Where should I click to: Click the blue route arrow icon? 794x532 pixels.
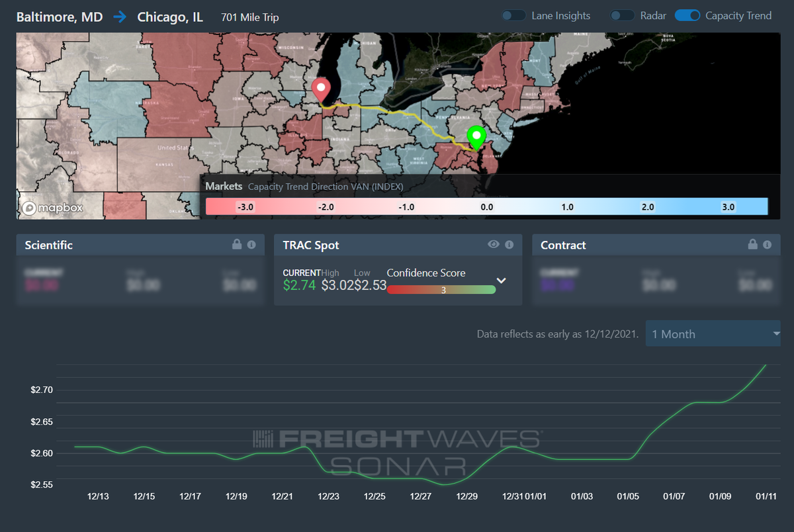120,17
